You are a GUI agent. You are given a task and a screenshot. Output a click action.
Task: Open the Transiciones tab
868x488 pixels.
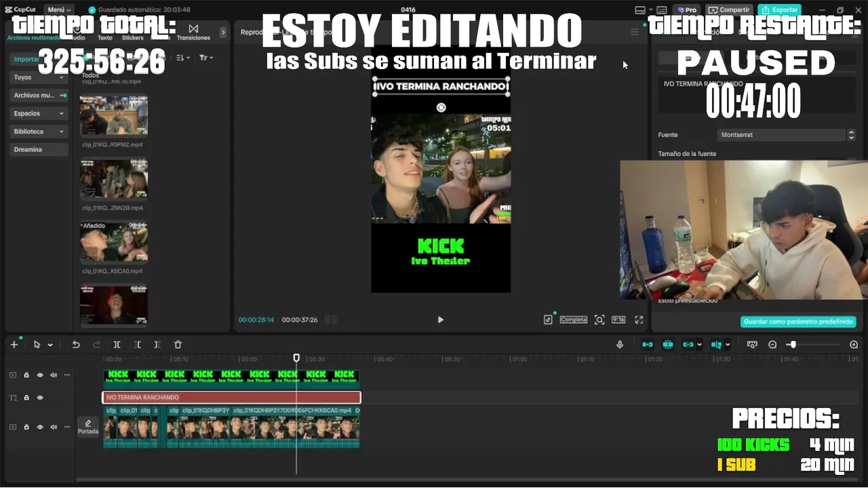click(x=193, y=33)
